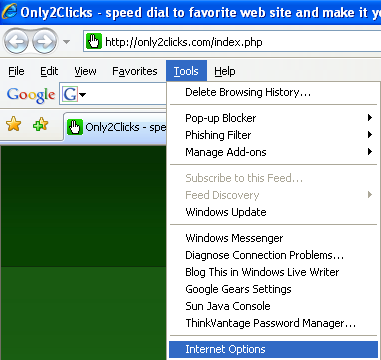Open the Help menu
The height and width of the screenshot is (360, 381).
[x=225, y=71]
